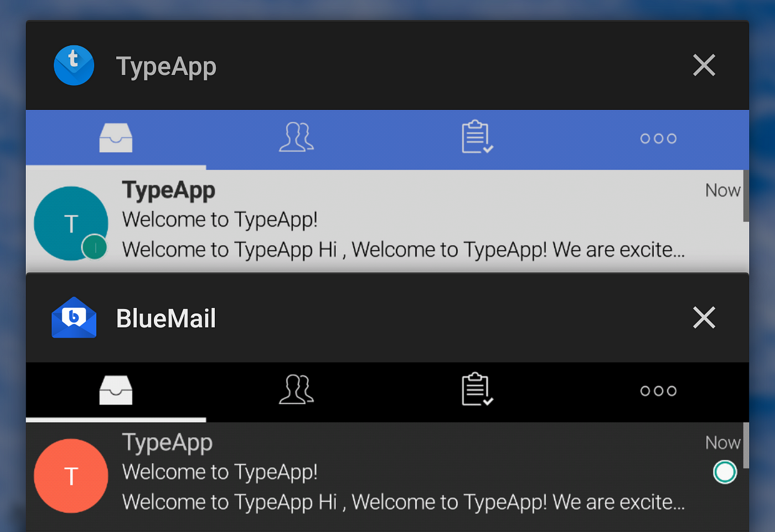775x532 pixels.
Task: Close the BlueMail card
Action: click(704, 318)
